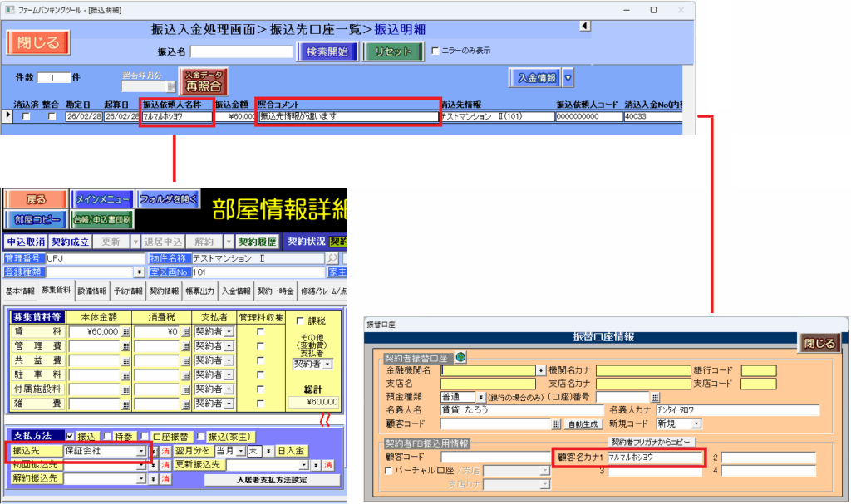Switch to the 設備情報 tab
This screenshot has height=504, width=851.
click(x=91, y=291)
